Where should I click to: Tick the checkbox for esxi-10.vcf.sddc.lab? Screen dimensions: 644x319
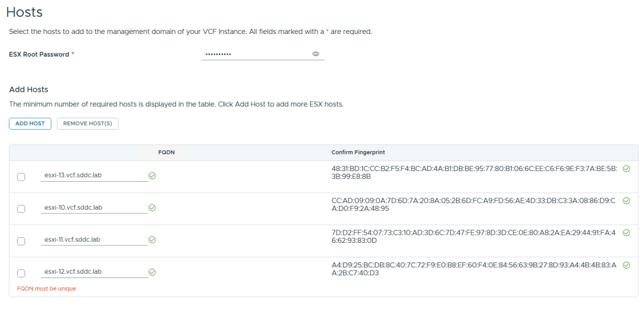21,209
